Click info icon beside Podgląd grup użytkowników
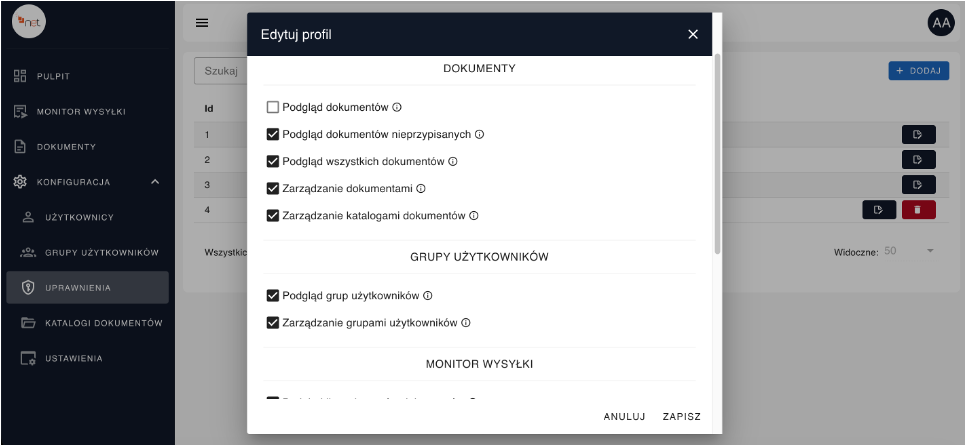966x446 pixels. [x=428, y=296]
